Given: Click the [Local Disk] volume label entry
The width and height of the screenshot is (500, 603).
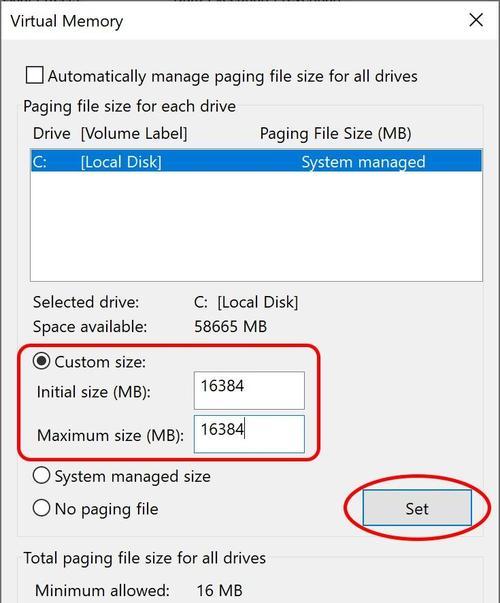Looking at the screenshot, I should tap(121, 162).
